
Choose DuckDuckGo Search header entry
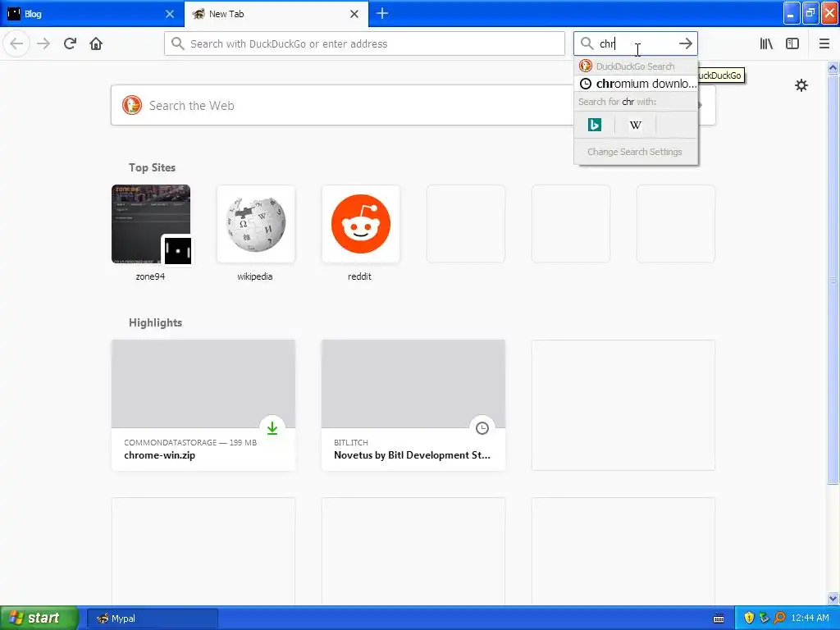point(636,66)
